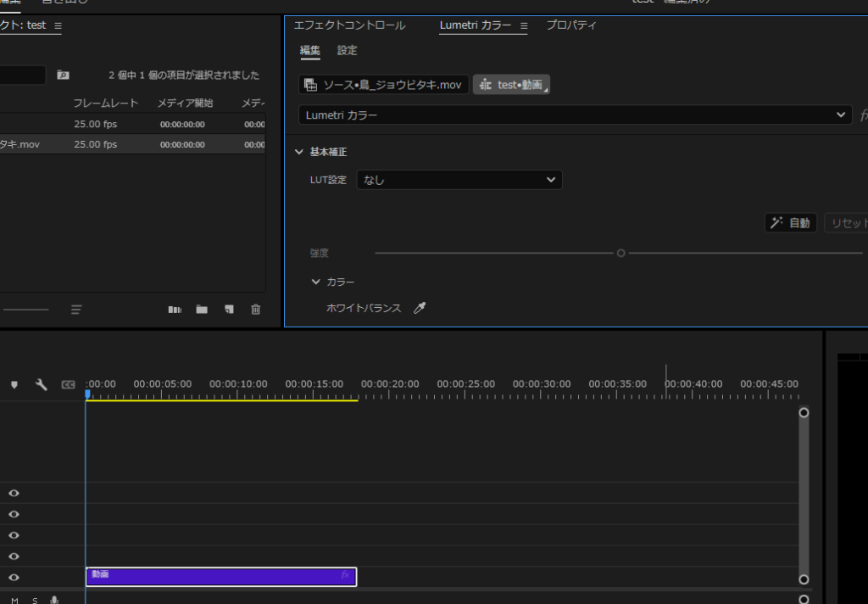Collapse the カラー section chevron
The width and height of the screenshot is (868, 604).
click(x=315, y=282)
